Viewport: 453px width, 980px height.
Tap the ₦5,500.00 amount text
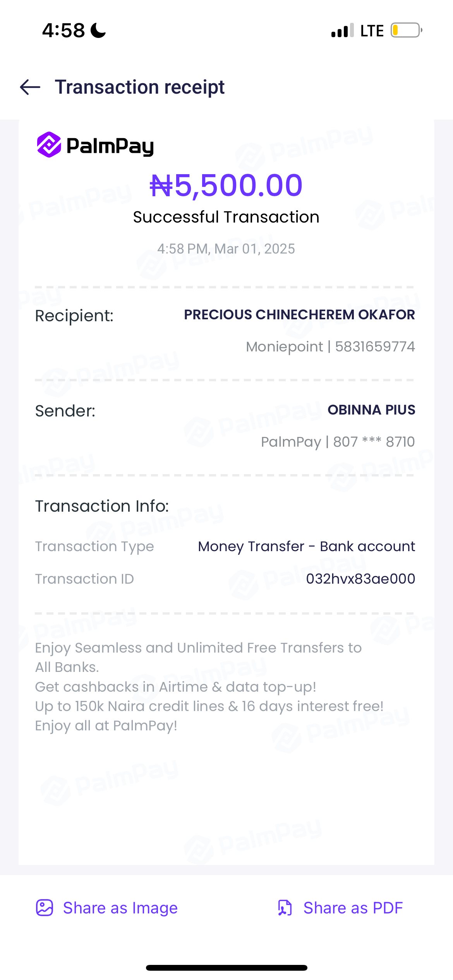click(226, 185)
